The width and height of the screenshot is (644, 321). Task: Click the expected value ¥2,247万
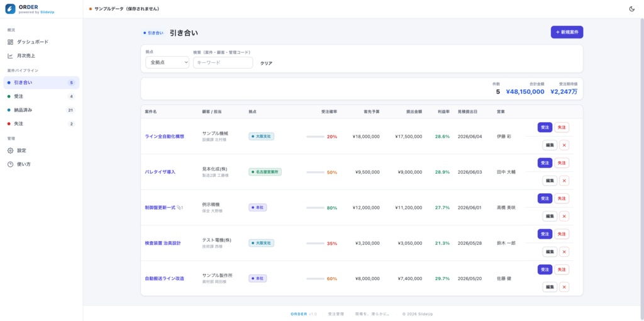pos(564,92)
